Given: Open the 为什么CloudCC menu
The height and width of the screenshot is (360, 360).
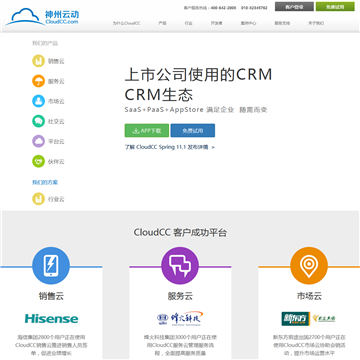Looking at the screenshot, I should point(126,23).
